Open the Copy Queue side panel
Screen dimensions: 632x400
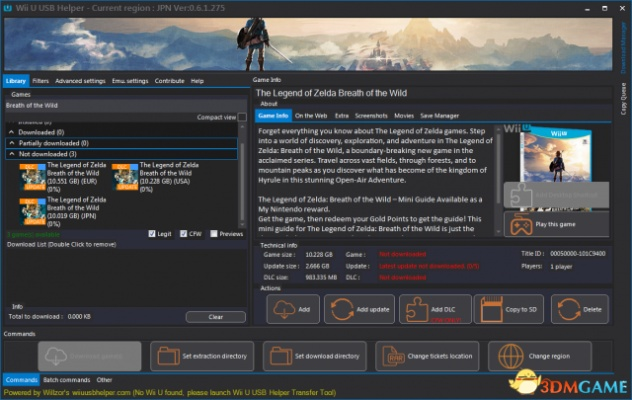[624, 98]
